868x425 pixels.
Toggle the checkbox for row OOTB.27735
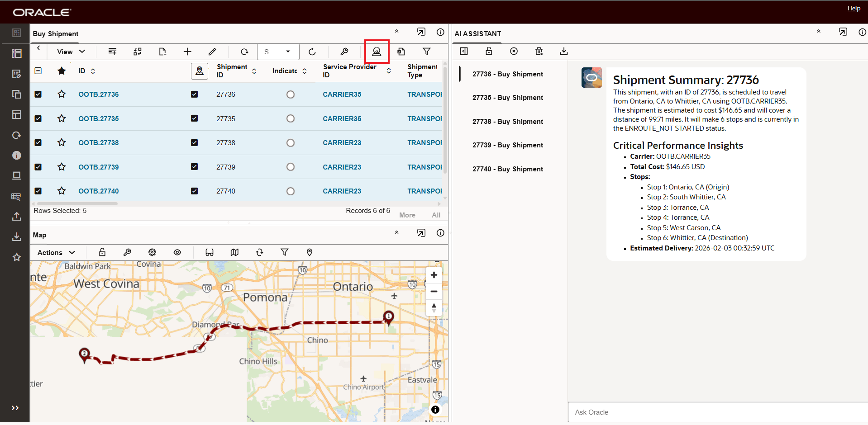pyautogui.click(x=38, y=118)
